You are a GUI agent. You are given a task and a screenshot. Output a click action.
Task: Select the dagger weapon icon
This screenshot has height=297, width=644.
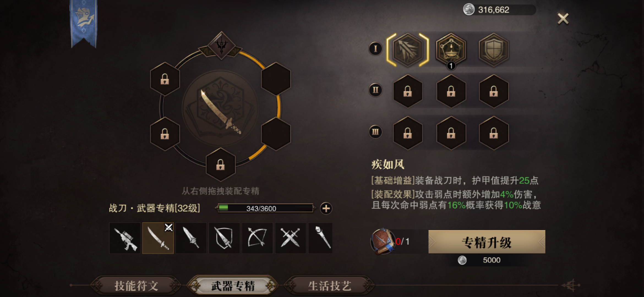click(191, 238)
